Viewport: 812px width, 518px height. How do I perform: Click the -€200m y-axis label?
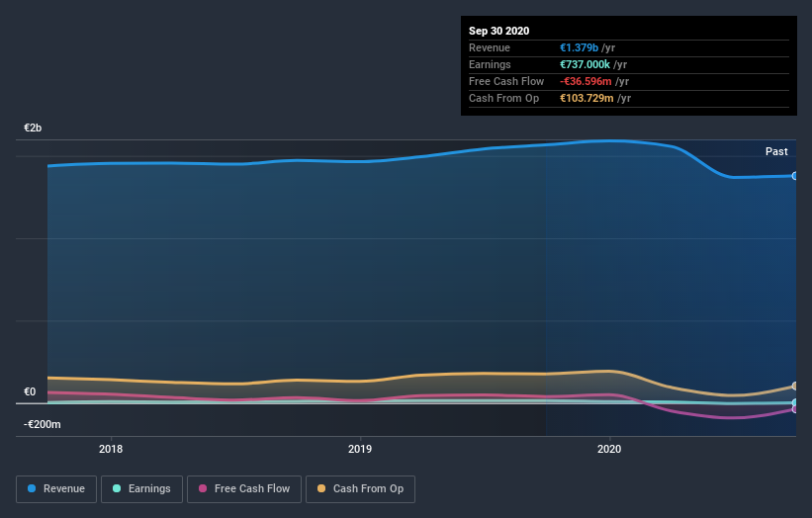click(x=42, y=424)
